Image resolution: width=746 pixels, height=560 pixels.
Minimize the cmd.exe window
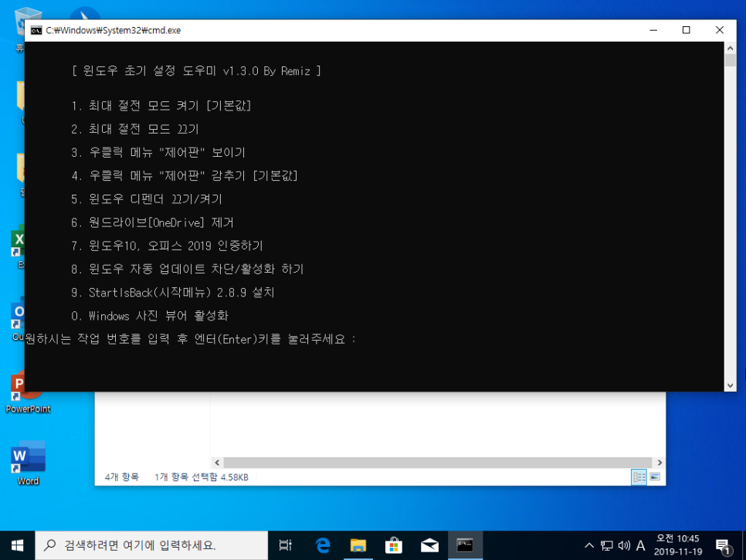[653, 30]
